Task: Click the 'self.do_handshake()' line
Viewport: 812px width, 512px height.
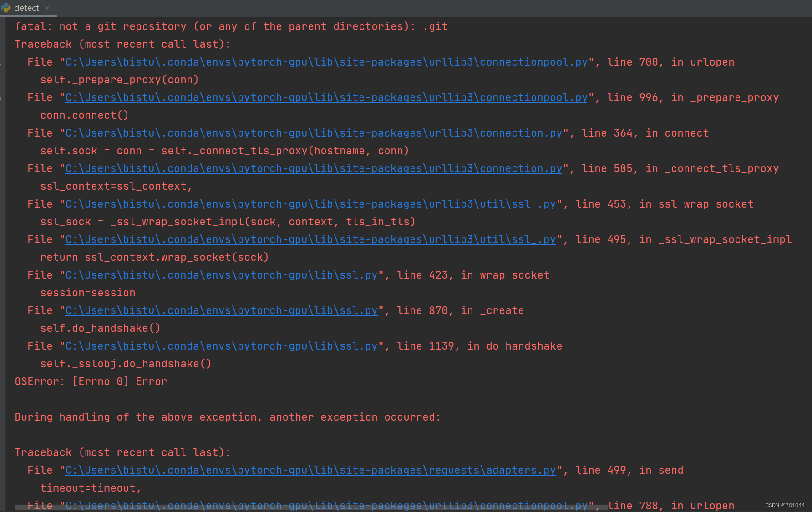Action: tap(100, 328)
